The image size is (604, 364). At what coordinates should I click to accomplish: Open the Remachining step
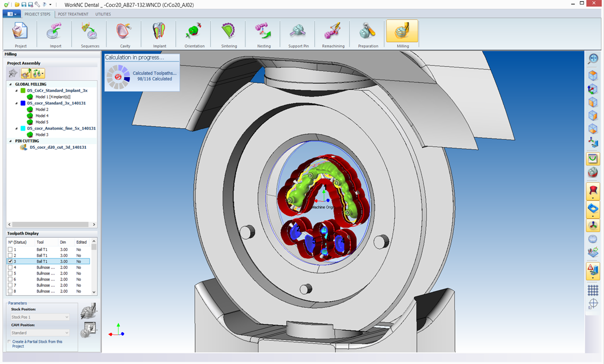tap(333, 34)
